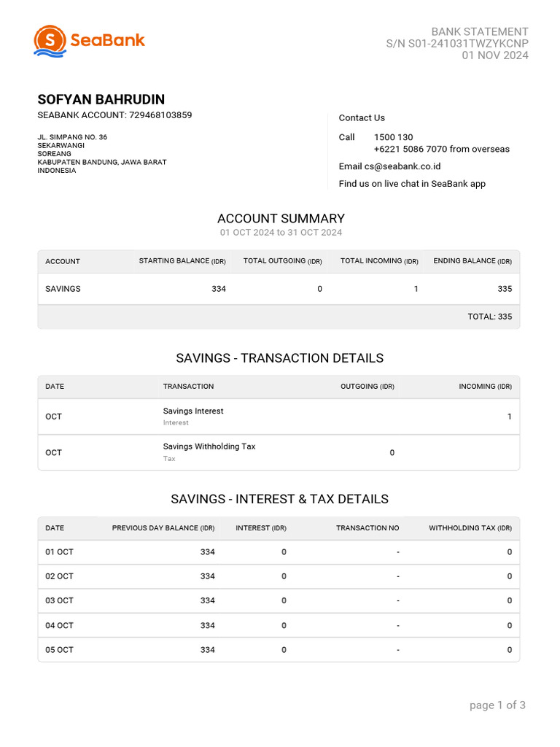Click SAVINGS - TRANSACTION DETAILS heading
This screenshot has height=747, width=560.
pyautogui.click(x=279, y=358)
